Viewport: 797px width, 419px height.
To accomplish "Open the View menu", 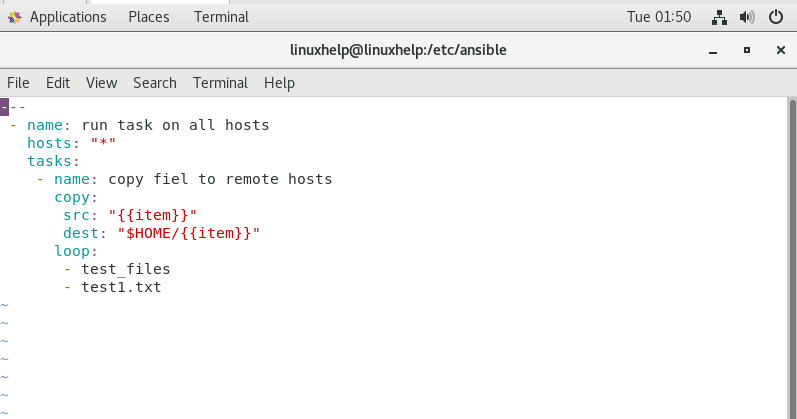I will 101,83.
